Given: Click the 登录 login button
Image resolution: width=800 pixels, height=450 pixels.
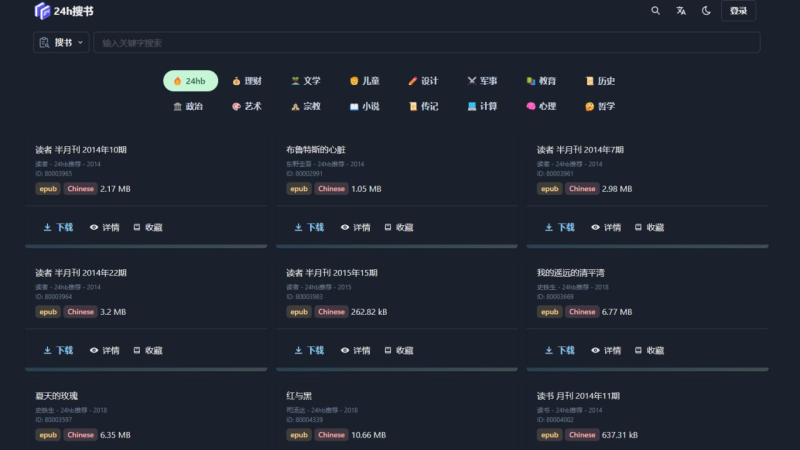Looking at the screenshot, I should (738, 11).
